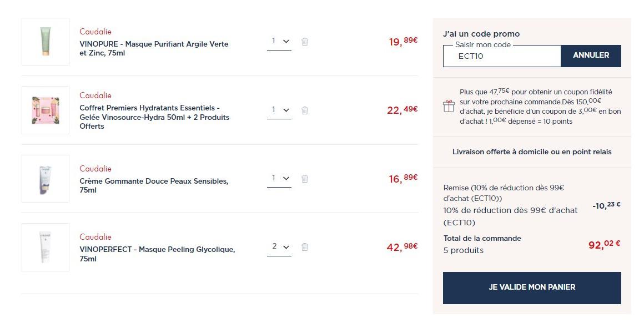Open Crème Gommante Douce Peaux Sensibles link
The height and width of the screenshot is (323, 644).
tap(154, 185)
